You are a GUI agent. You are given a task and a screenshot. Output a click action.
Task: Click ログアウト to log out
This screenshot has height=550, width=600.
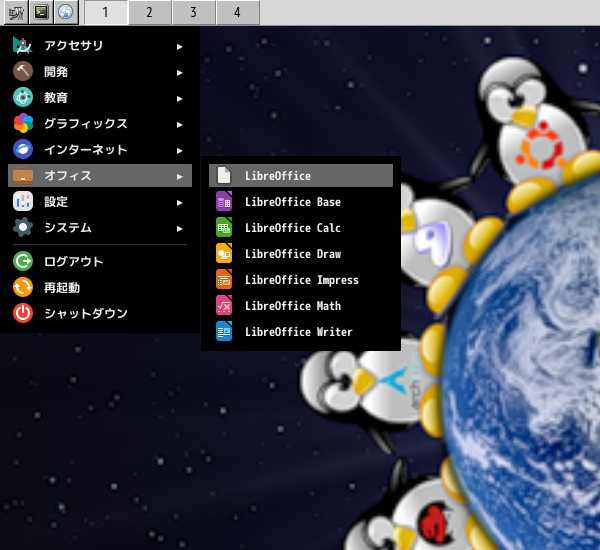[74, 262]
